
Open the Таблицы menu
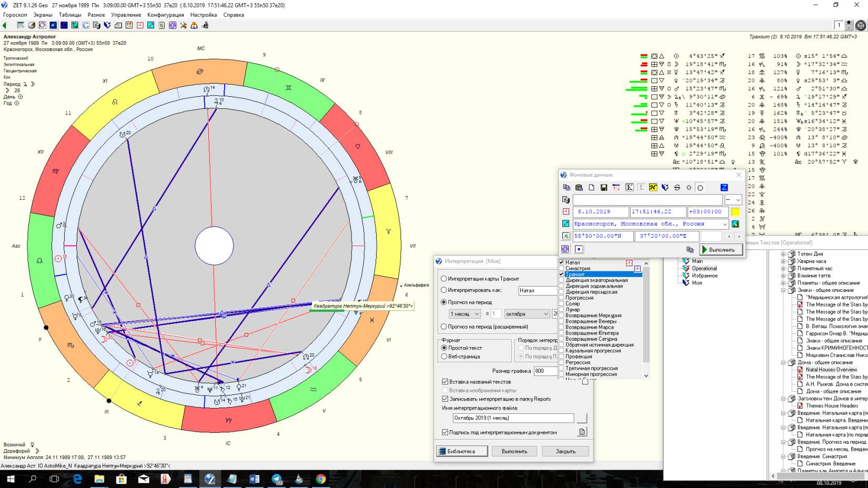tap(70, 15)
